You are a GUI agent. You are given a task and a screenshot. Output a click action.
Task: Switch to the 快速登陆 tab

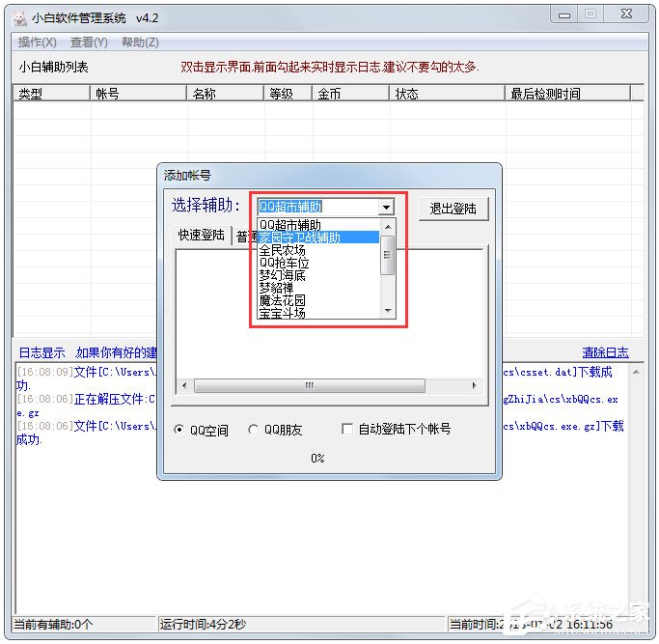[x=202, y=236]
